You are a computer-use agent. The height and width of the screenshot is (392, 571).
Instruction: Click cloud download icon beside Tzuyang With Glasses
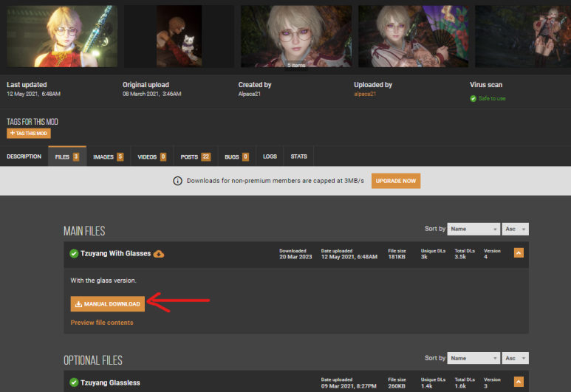[x=159, y=254]
